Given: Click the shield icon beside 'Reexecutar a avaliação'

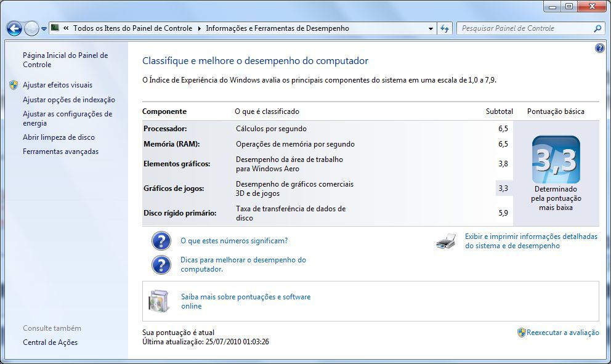Looking at the screenshot, I should click(521, 333).
